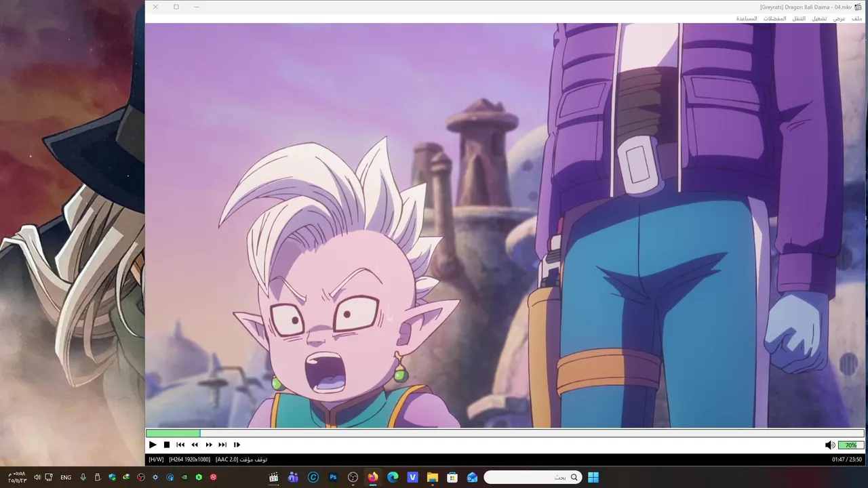Skip to next file button
868x488 pixels.
point(222,445)
